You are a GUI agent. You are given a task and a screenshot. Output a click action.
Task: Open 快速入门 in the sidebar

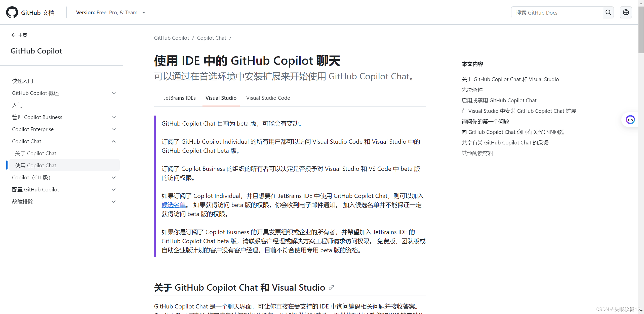coord(23,81)
